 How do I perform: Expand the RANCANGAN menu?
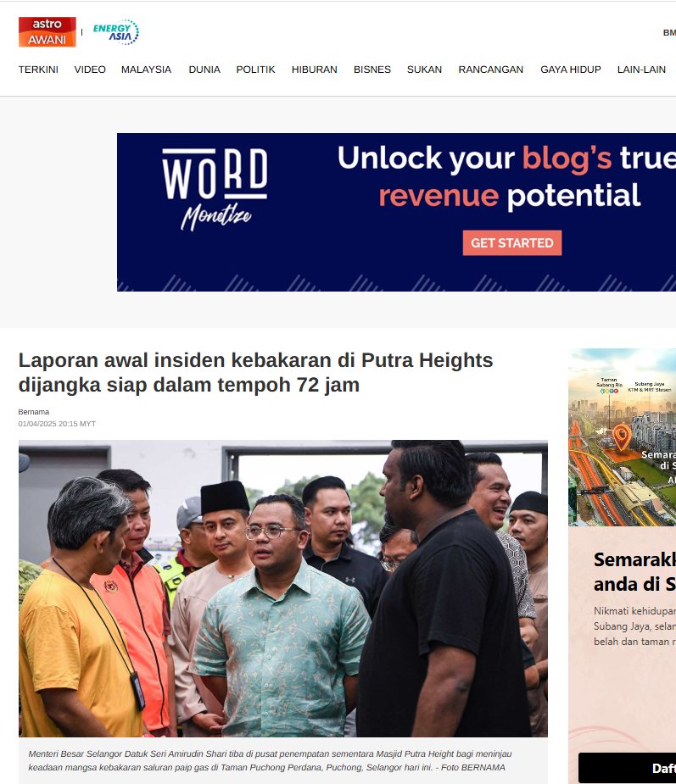coord(491,70)
